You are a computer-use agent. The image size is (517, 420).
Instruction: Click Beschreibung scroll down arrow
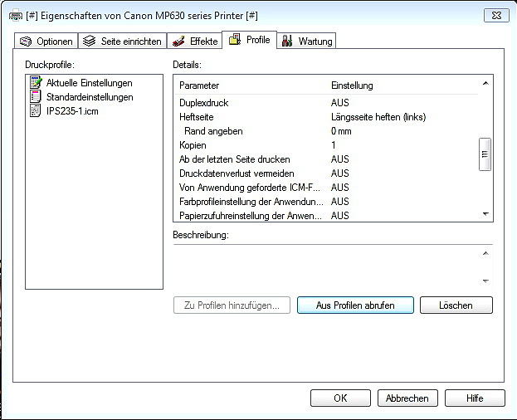485,281
